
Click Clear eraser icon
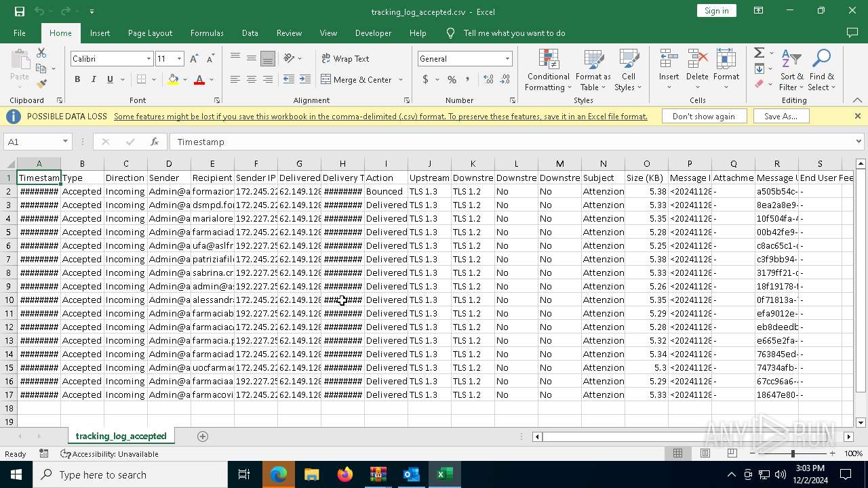click(759, 84)
